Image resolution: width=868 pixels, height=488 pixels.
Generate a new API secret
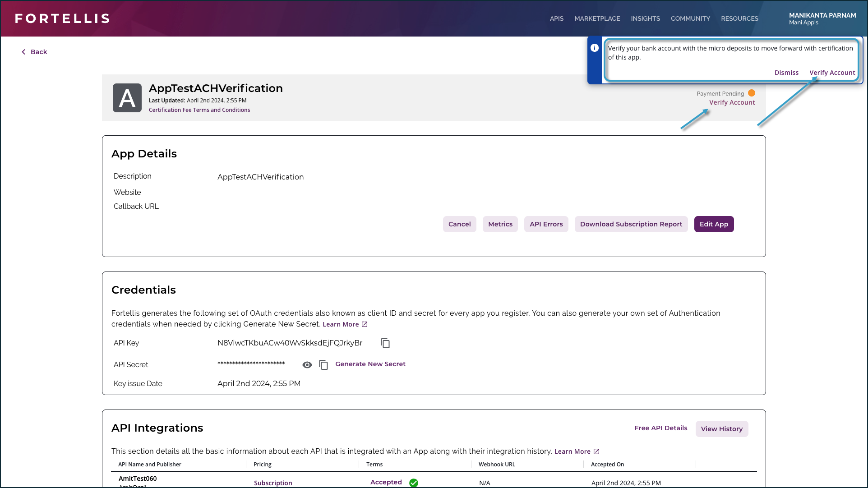[x=370, y=364]
